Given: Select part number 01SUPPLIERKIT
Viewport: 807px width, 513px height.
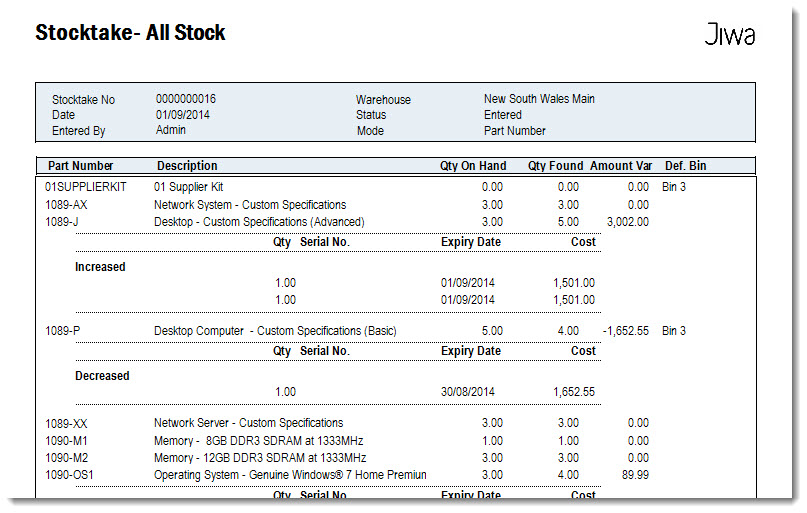Looking at the screenshot, I should point(85,187).
